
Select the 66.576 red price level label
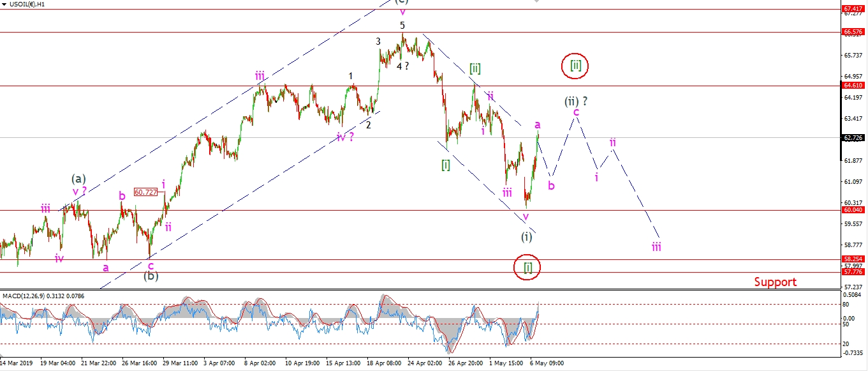pos(853,31)
